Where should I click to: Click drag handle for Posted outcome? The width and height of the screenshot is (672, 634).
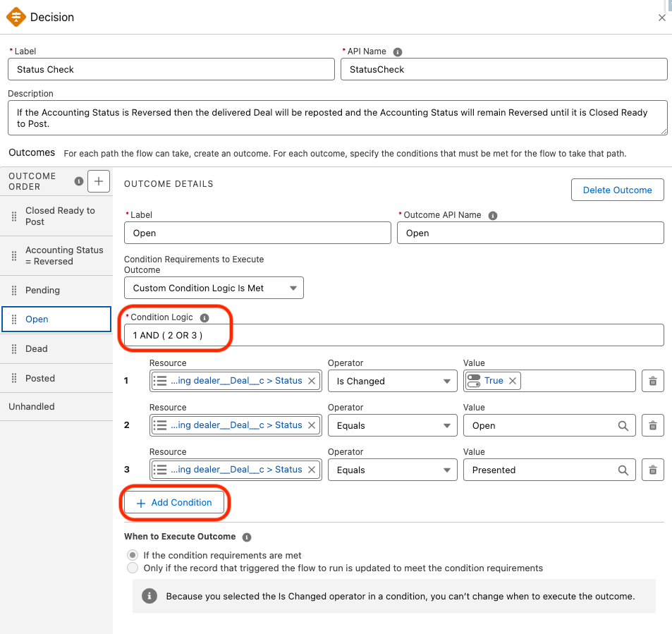(14, 378)
